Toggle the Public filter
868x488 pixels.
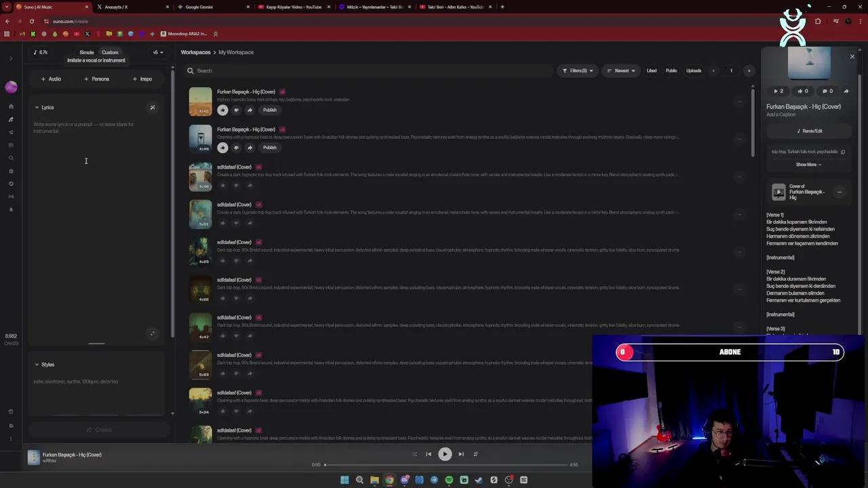[671, 70]
